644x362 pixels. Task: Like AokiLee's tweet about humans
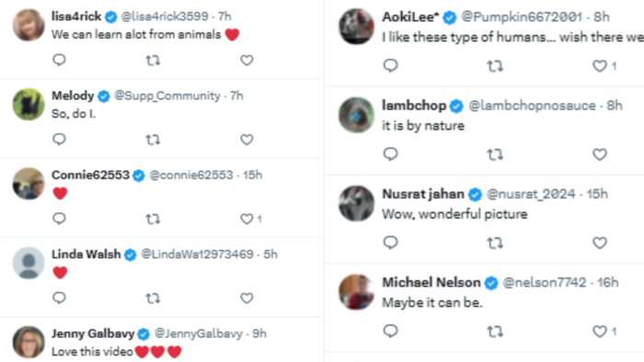(x=600, y=65)
